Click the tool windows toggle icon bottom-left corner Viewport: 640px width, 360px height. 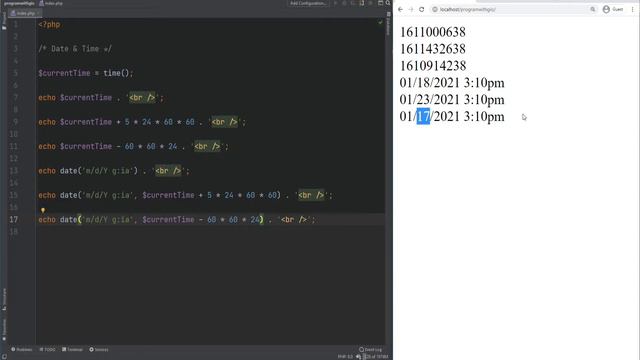4,357
